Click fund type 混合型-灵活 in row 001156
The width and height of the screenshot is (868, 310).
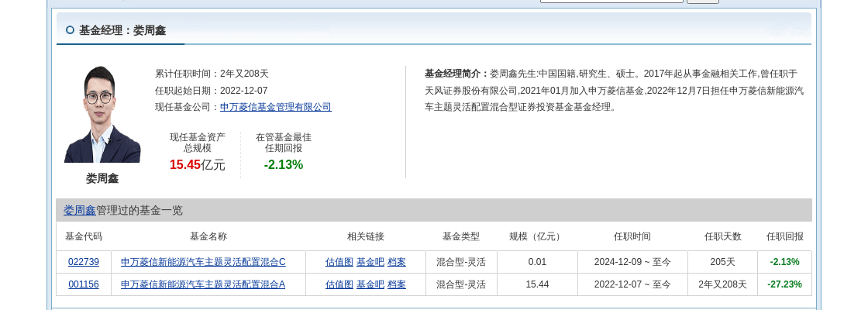[460, 284]
